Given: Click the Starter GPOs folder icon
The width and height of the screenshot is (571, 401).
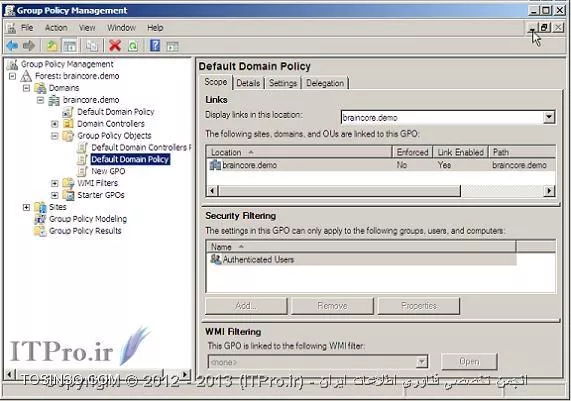Looking at the screenshot, I should pyautogui.click(x=68, y=195).
